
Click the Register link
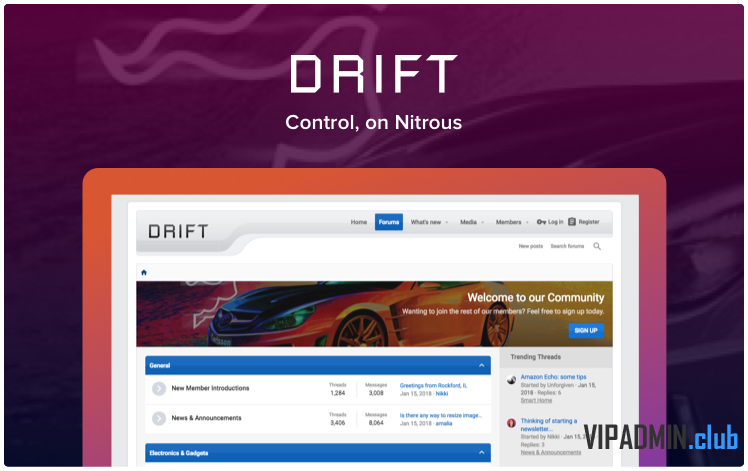click(589, 222)
